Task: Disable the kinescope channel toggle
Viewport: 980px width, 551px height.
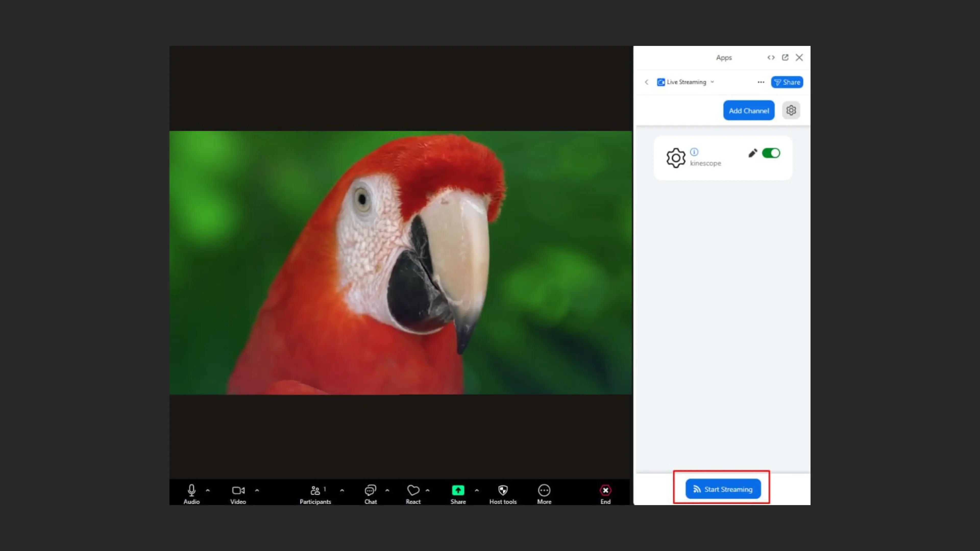Action: (771, 153)
